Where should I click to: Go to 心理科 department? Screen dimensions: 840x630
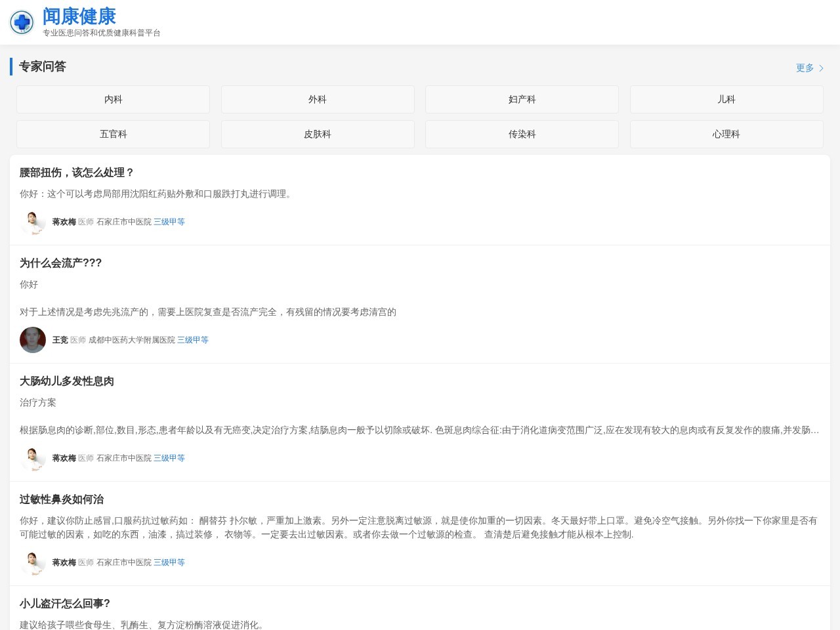pyautogui.click(x=726, y=135)
